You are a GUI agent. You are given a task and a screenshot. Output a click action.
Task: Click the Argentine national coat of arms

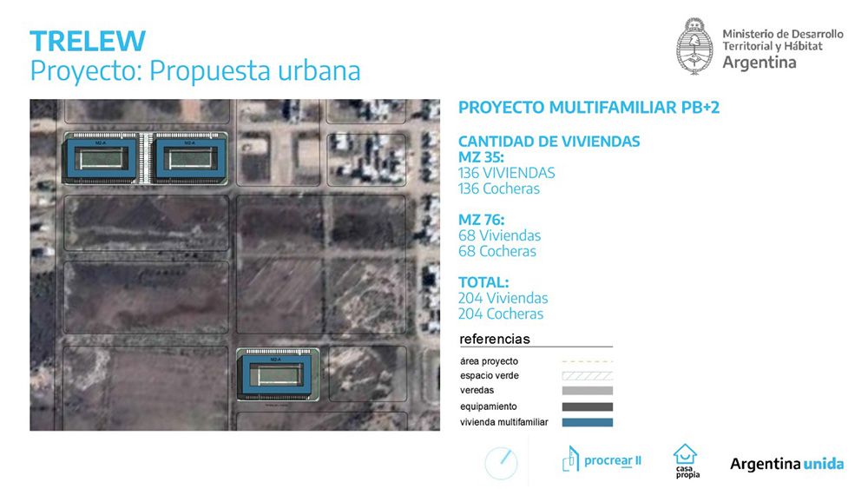click(695, 46)
